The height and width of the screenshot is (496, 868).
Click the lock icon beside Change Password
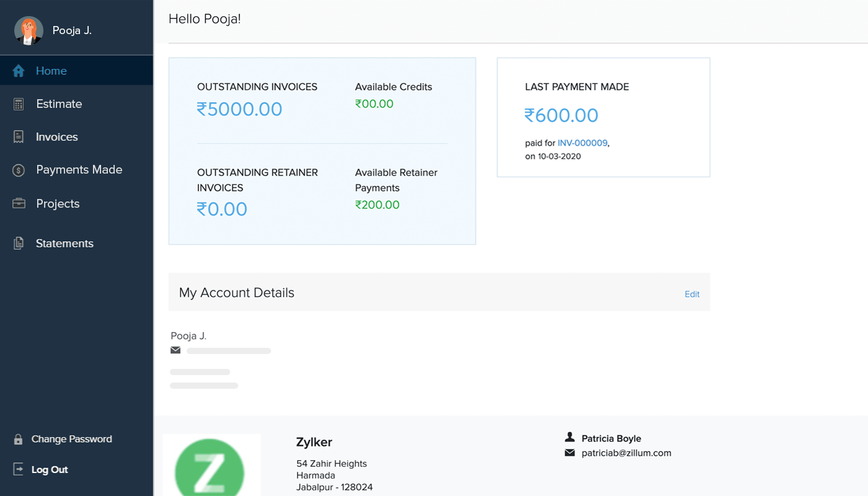point(18,438)
